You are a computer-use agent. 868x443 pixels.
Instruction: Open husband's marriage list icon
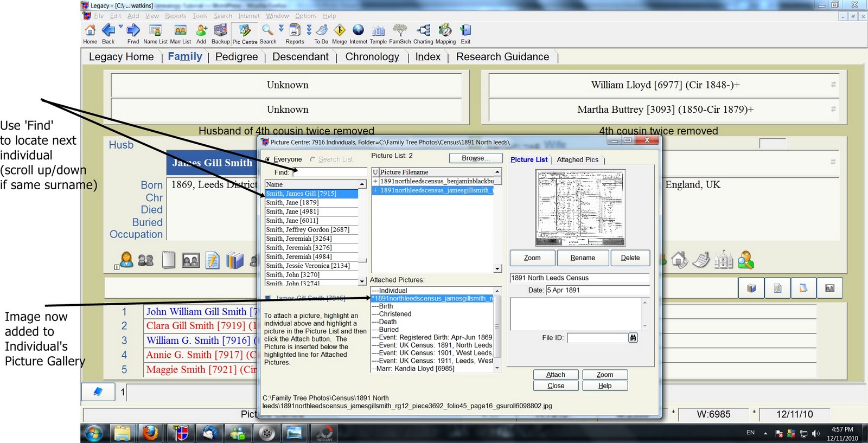click(145, 260)
